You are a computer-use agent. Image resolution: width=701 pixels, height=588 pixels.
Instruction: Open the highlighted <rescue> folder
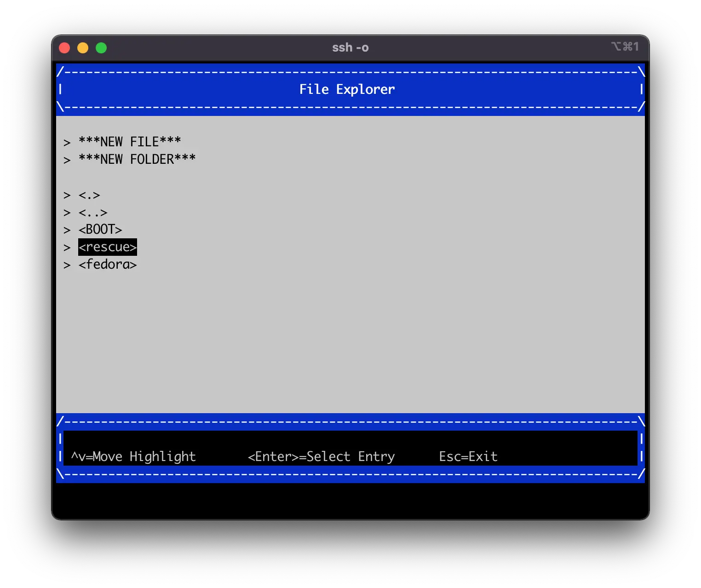108,247
